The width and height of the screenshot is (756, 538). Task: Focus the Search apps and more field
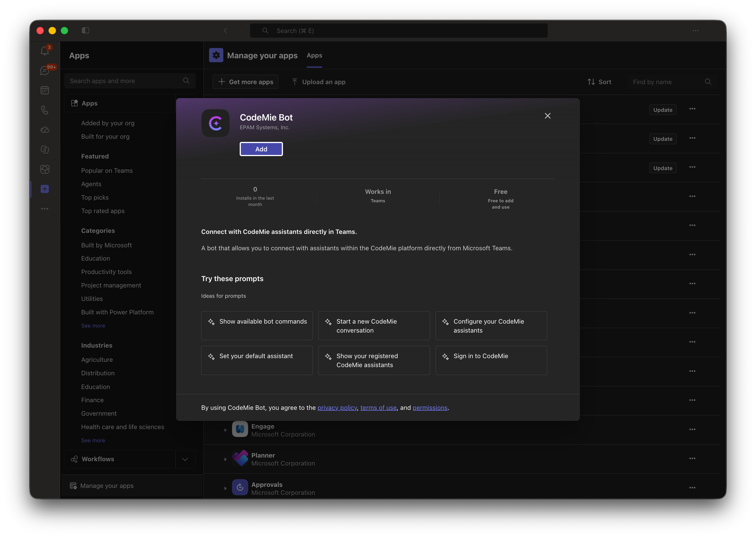[x=130, y=81]
